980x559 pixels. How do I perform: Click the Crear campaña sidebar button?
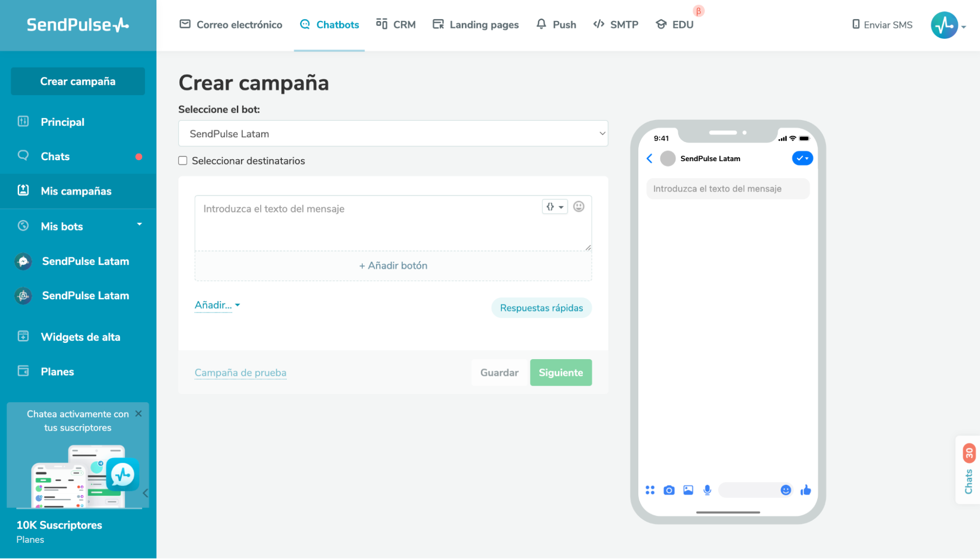(78, 81)
